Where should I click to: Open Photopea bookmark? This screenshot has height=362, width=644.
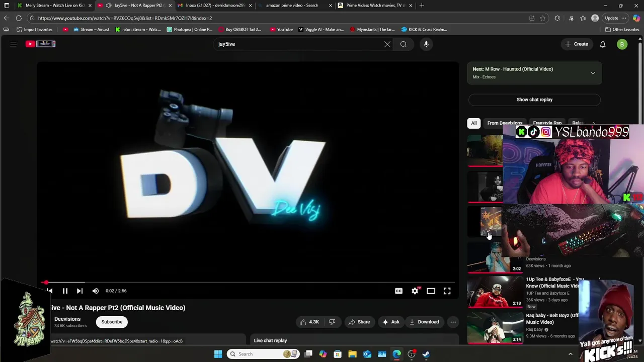pos(190,29)
